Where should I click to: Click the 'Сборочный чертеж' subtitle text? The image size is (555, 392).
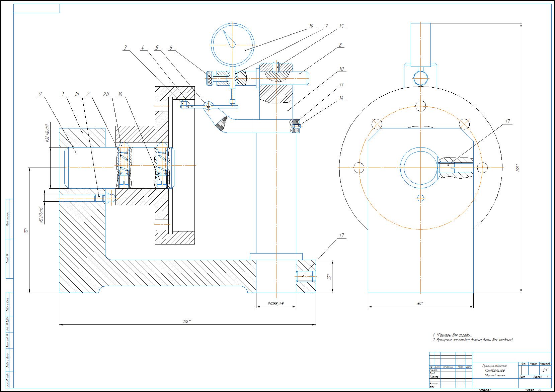click(x=494, y=376)
